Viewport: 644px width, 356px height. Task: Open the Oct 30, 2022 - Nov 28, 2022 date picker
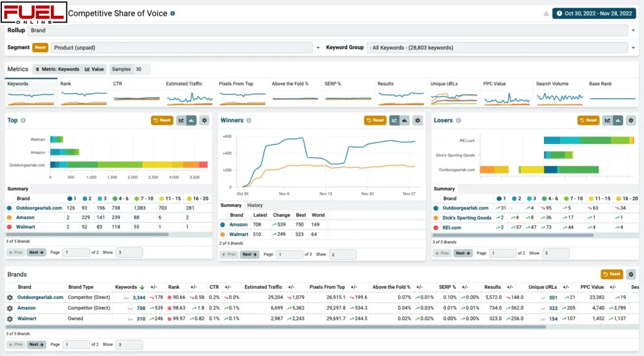click(594, 14)
